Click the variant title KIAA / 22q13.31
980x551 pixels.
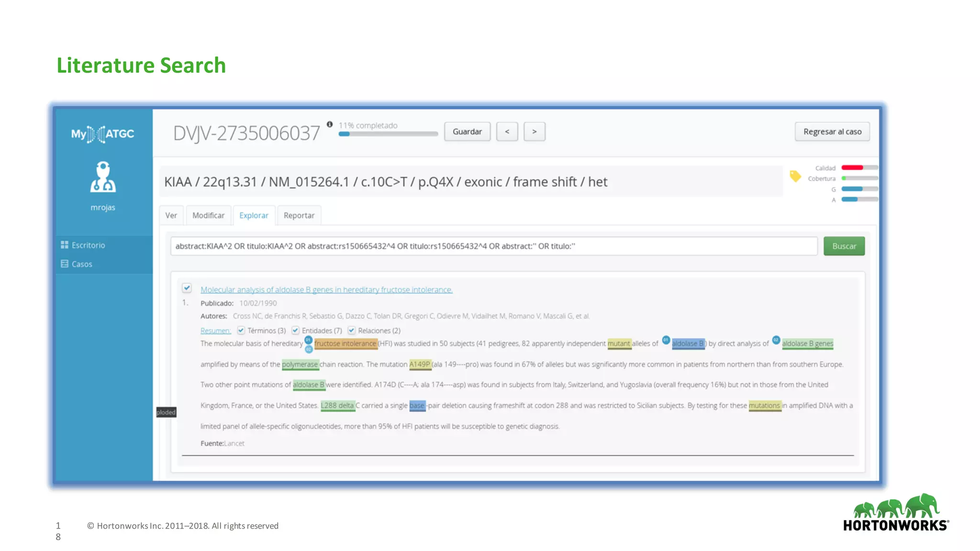386,182
